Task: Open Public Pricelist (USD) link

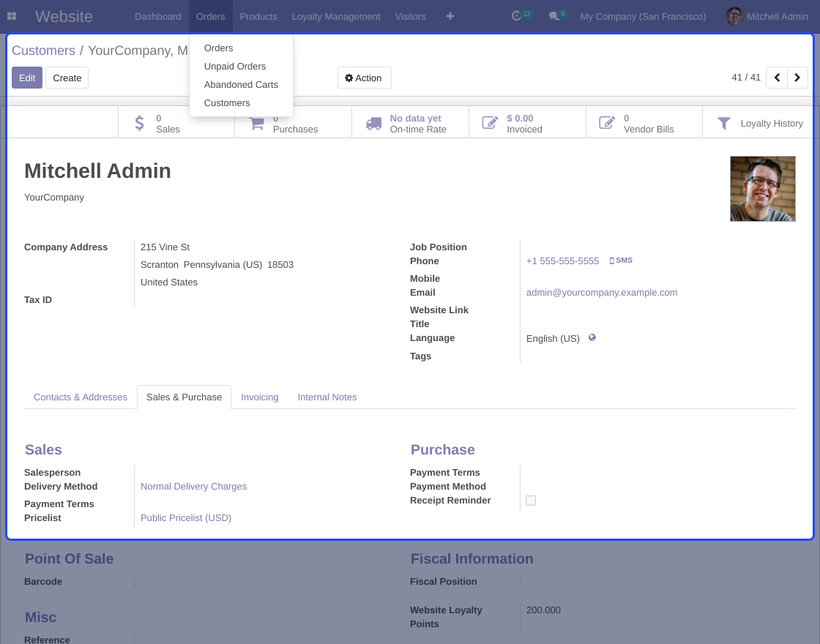Action: [x=186, y=518]
